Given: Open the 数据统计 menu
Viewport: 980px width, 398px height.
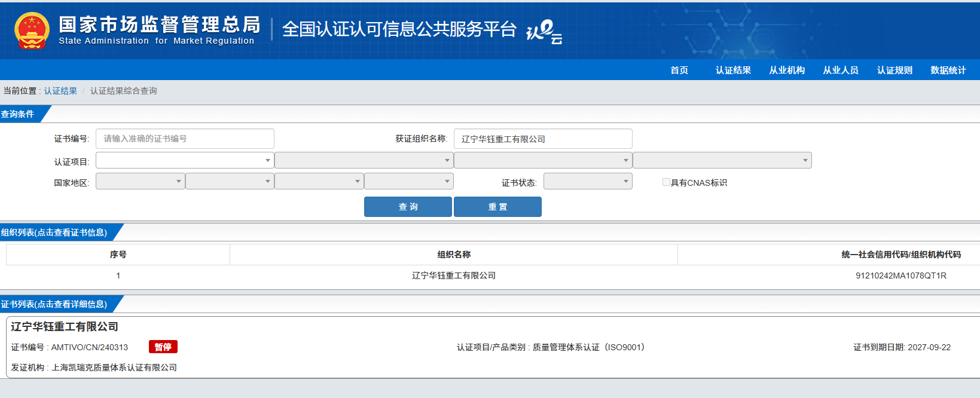Looking at the screenshot, I should pyautogui.click(x=948, y=70).
